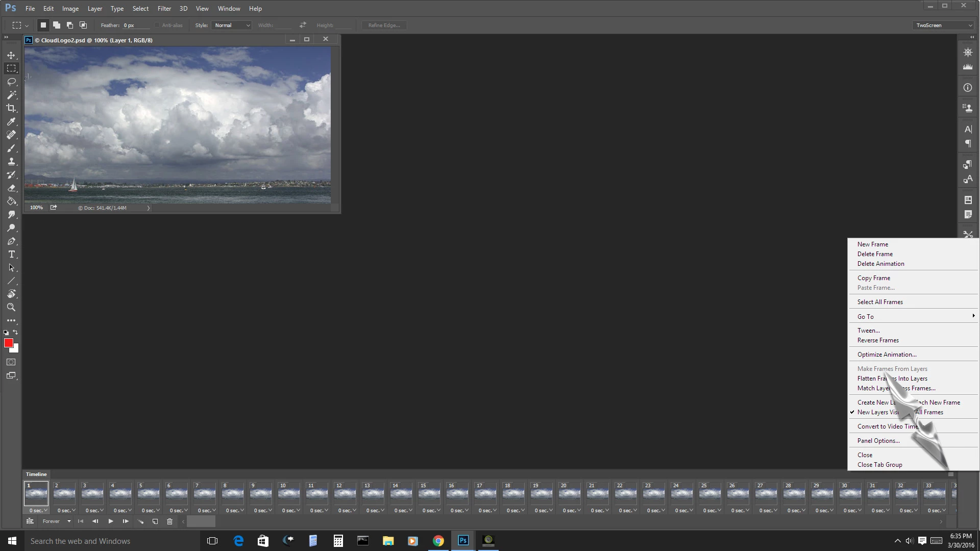This screenshot has width=980, height=551.
Task: Open the TwoScreen workspace dropdown
Action: pyautogui.click(x=944, y=25)
